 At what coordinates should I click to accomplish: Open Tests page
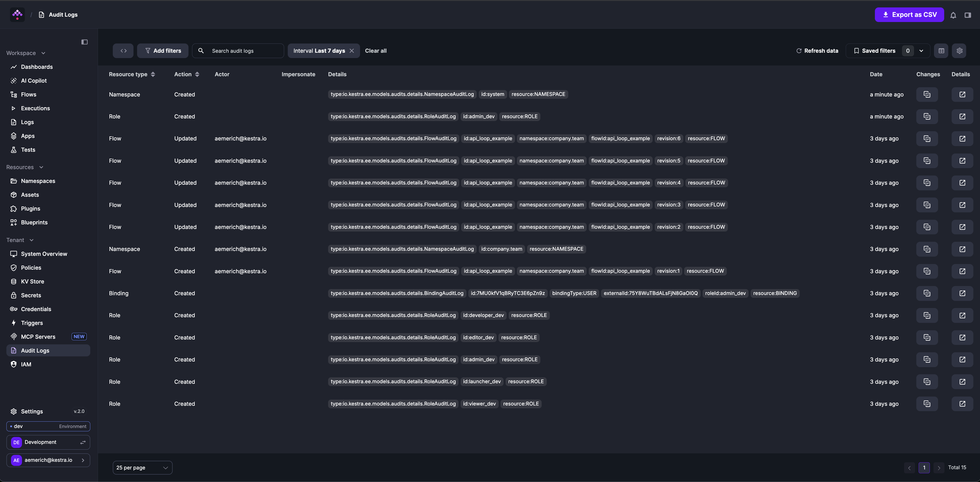pos(48,150)
